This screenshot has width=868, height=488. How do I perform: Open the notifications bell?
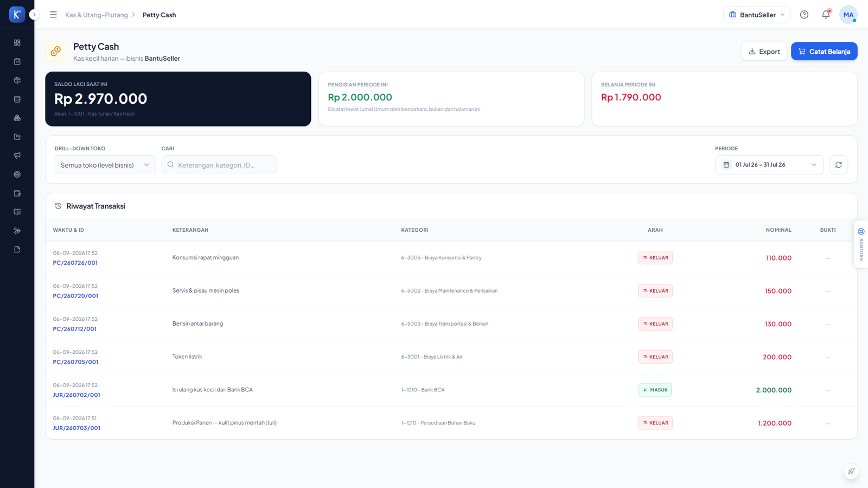[826, 15]
